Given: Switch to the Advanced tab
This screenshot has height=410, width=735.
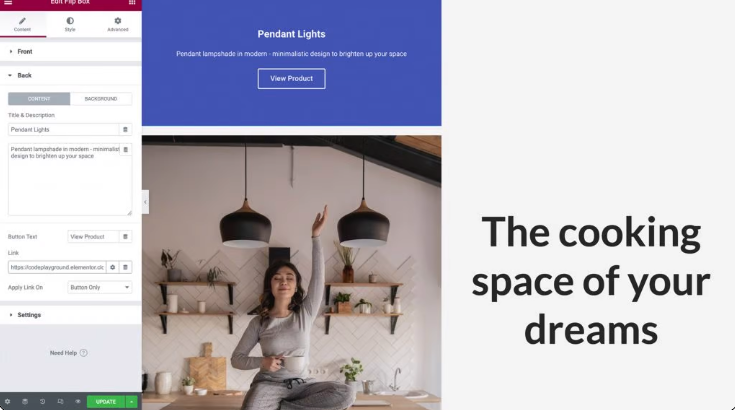Looking at the screenshot, I should pyautogui.click(x=118, y=24).
